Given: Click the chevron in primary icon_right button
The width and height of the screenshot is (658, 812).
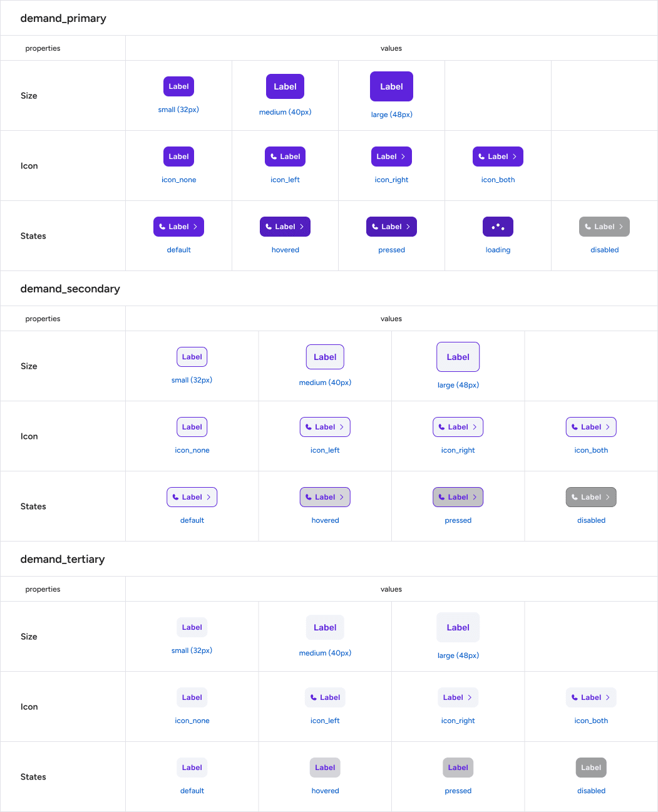Looking at the screenshot, I should click(403, 157).
